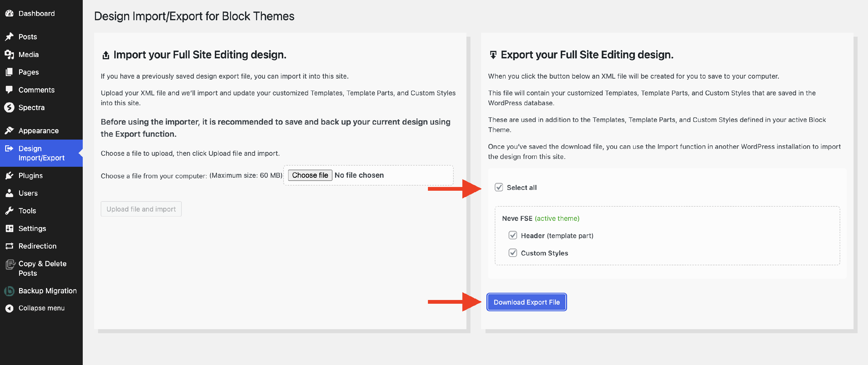Open the Users menu item
Viewport: 868px width, 365px height.
pyautogui.click(x=28, y=193)
